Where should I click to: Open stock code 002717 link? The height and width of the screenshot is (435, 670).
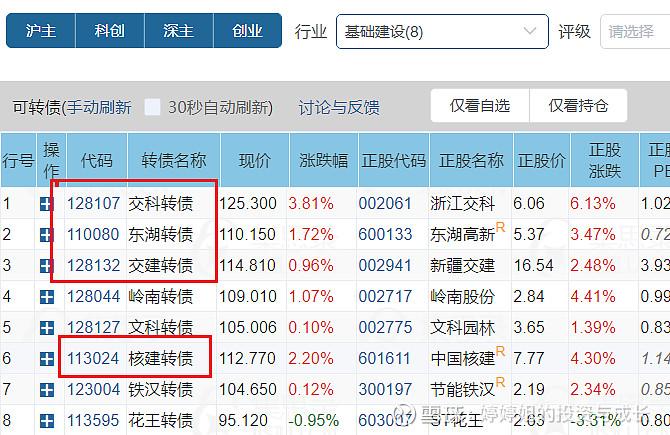point(385,297)
